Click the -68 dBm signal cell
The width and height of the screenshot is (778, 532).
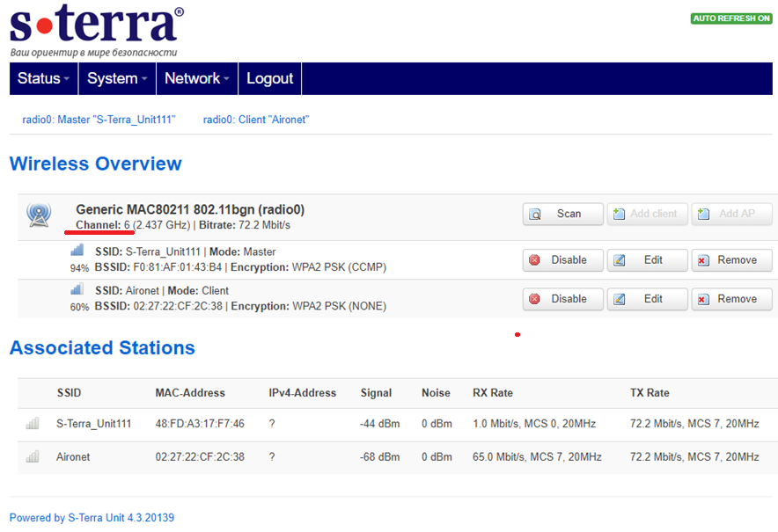point(380,456)
